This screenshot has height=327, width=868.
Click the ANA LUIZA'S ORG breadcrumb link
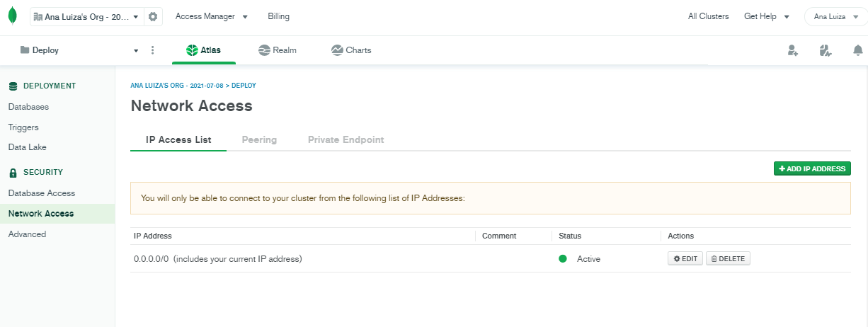tap(178, 86)
